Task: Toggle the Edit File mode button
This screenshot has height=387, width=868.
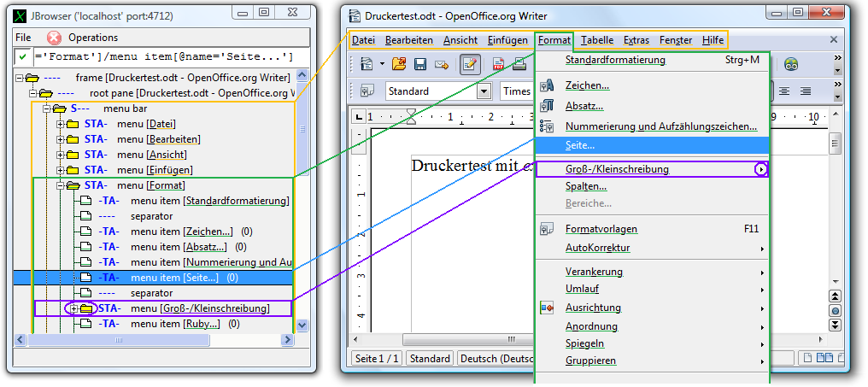Action: pos(470,64)
